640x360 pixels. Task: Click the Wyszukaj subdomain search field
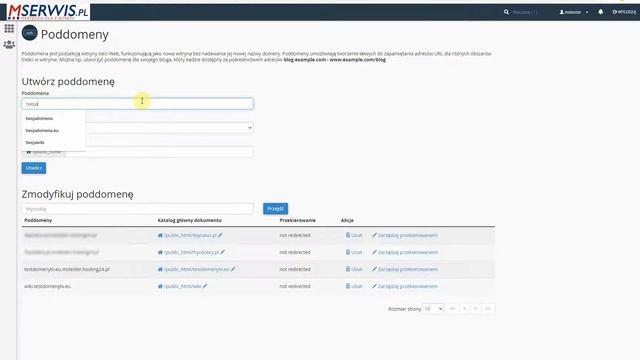click(x=137, y=209)
